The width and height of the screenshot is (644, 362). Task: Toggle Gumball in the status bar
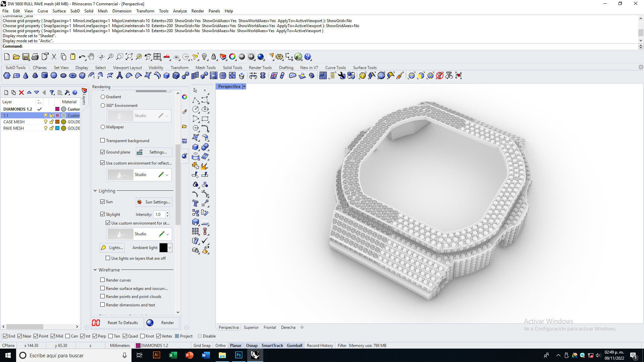[x=294, y=346]
